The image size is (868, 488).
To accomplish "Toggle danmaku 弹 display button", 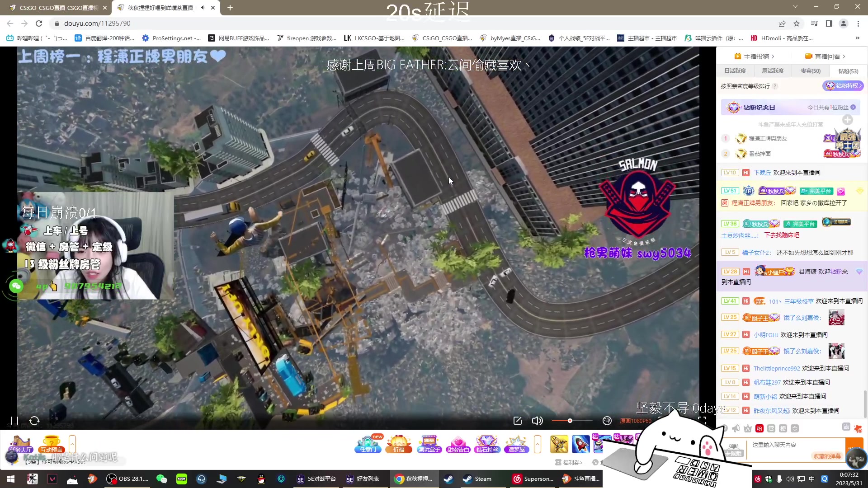I will point(607,421).
